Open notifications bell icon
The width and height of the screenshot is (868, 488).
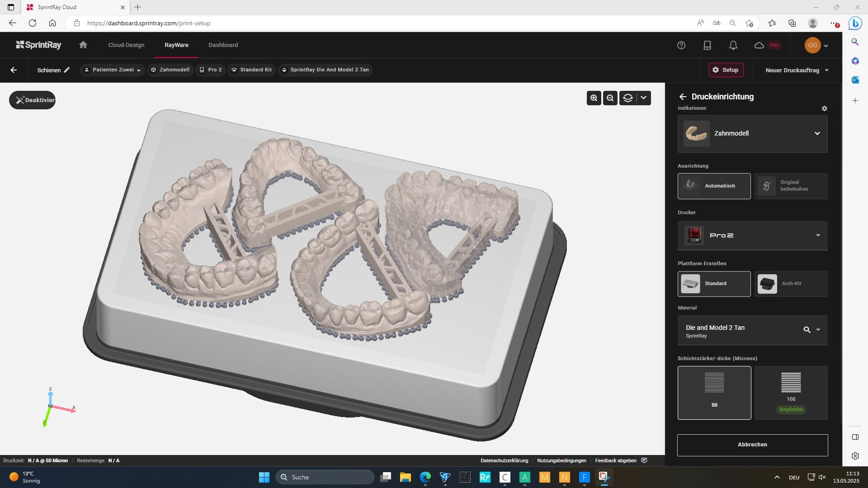(733, 45)
